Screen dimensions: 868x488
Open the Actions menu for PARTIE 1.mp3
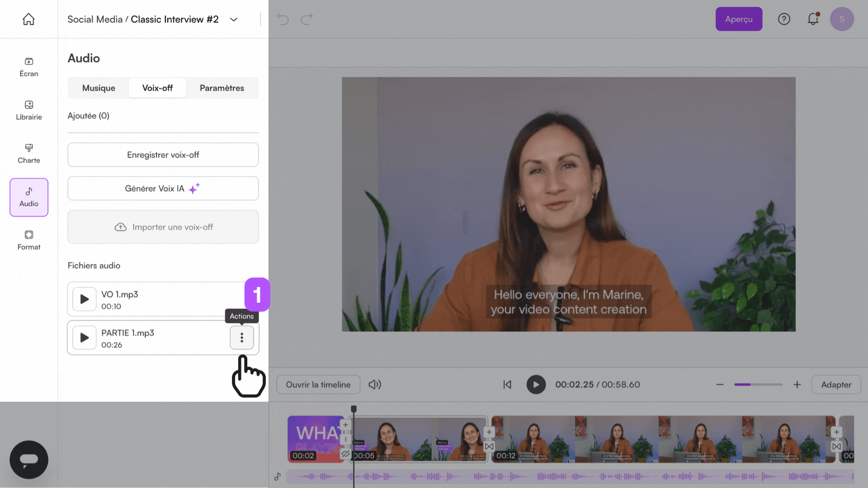pos(242,338)
